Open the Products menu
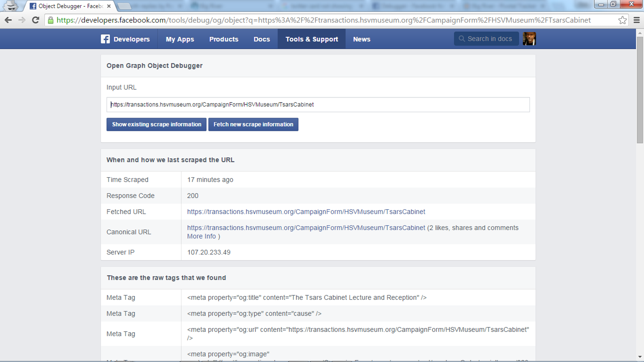Screen dimensions: 644x362 (224, 39)
